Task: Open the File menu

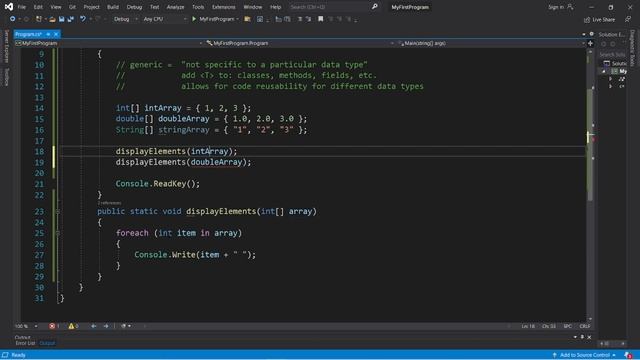Action: (x=22, y=7)
